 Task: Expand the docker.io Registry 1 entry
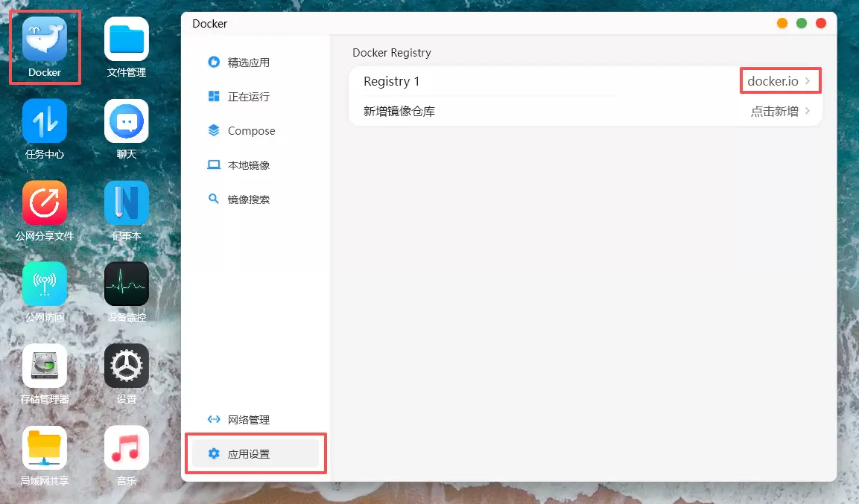coord(779,81)
